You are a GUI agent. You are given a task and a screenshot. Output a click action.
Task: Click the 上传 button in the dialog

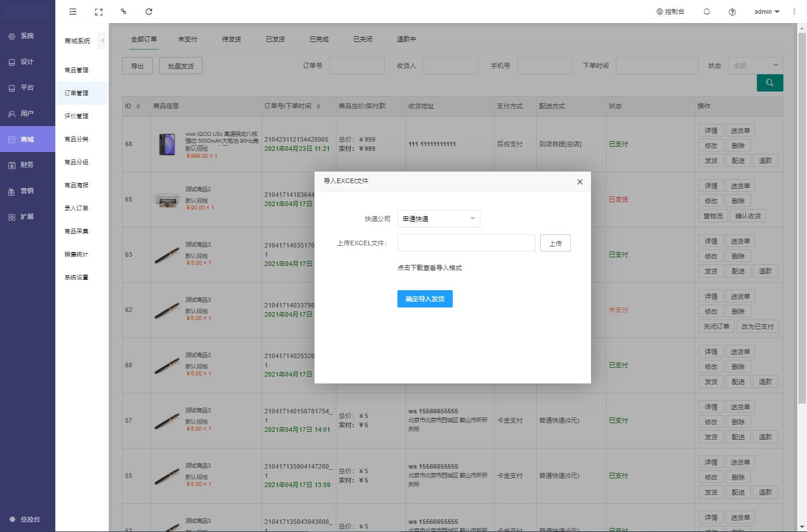[555, 244]
